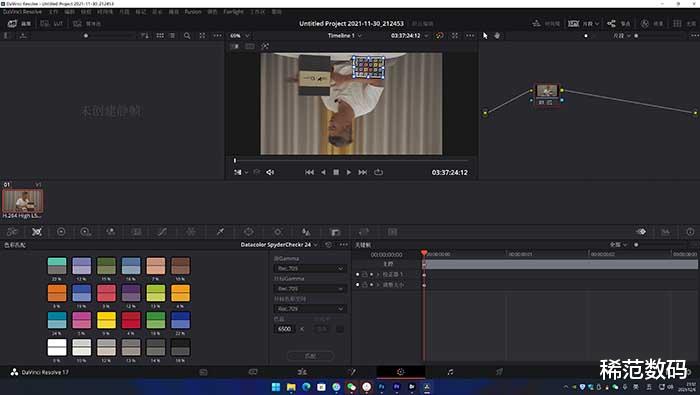Screen dimensions: 700x395
Task: Toggle highlight mode in viewer
Action: (x=265, y=46)
